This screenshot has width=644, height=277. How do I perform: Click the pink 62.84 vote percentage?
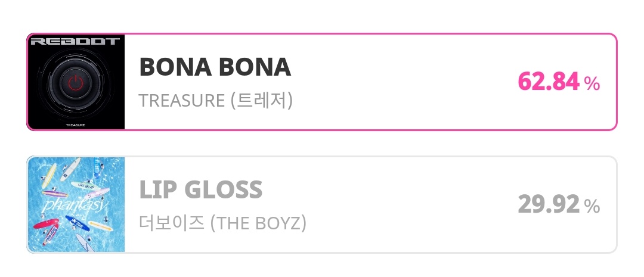tap(549, 82)
